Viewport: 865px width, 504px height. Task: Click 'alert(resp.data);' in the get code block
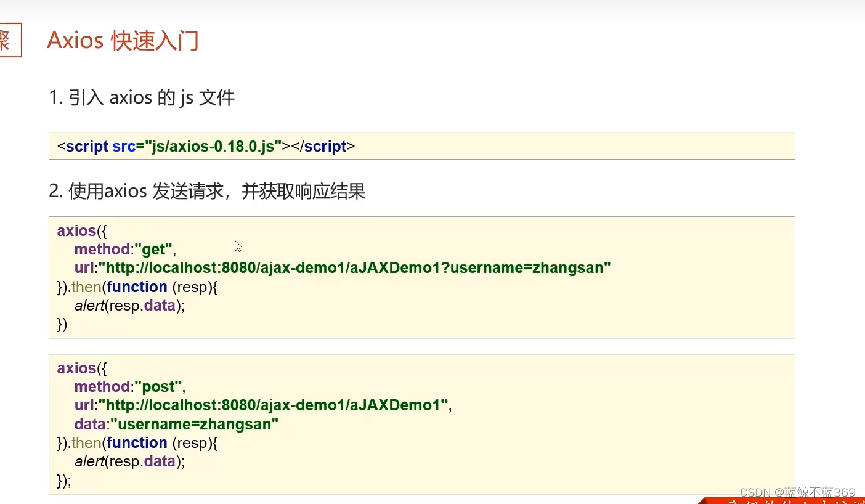pos(129,305)
